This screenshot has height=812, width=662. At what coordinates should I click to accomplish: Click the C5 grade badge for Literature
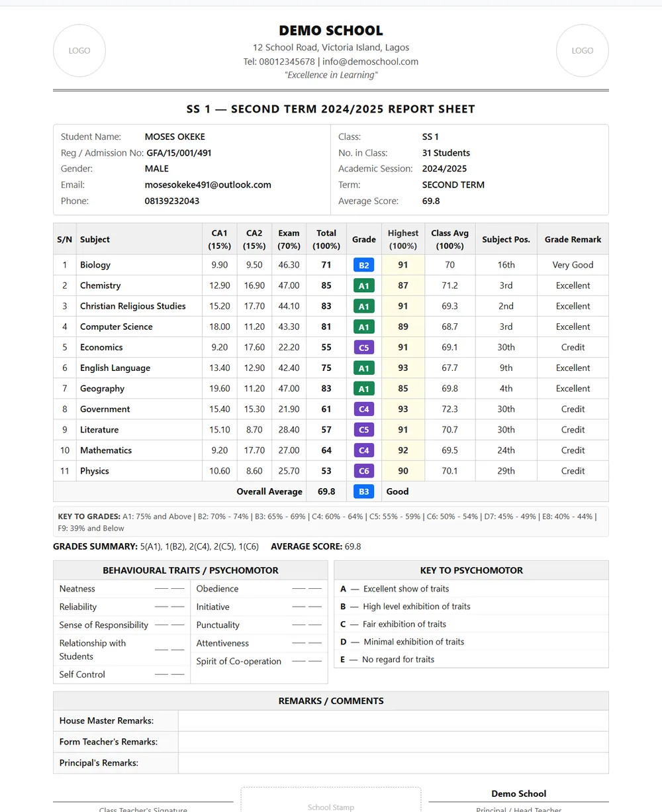point(364,429)
